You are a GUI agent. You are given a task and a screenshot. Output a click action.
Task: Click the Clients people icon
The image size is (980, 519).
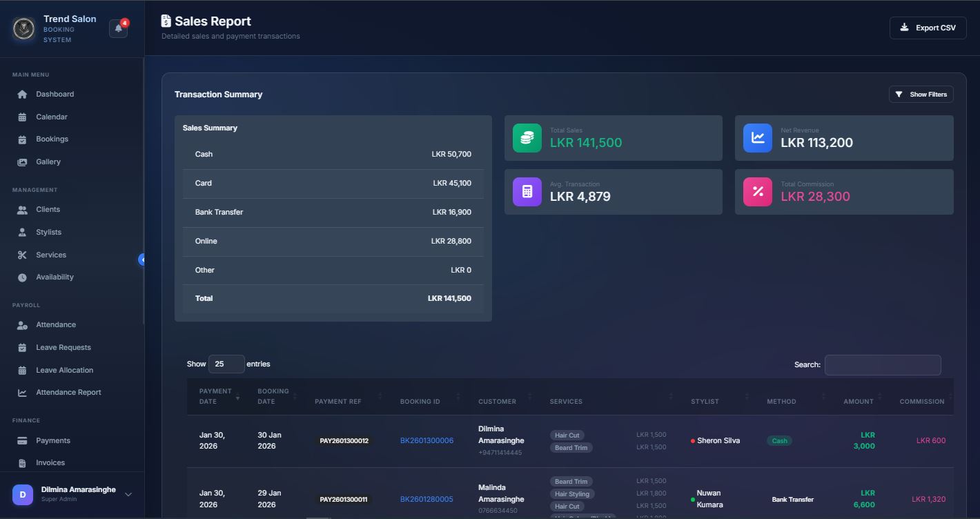point(21,209)
